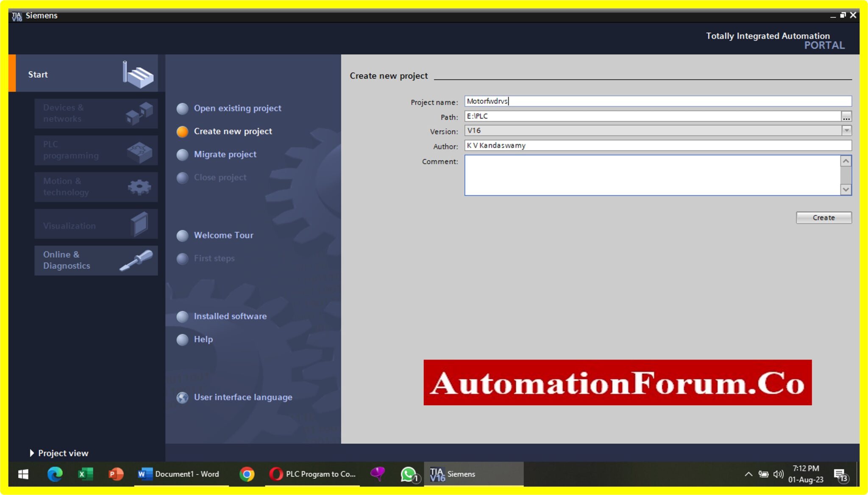This screenshot has height=495, width=868.
Task: Click the Create button
Action: (x=823, y=217)
